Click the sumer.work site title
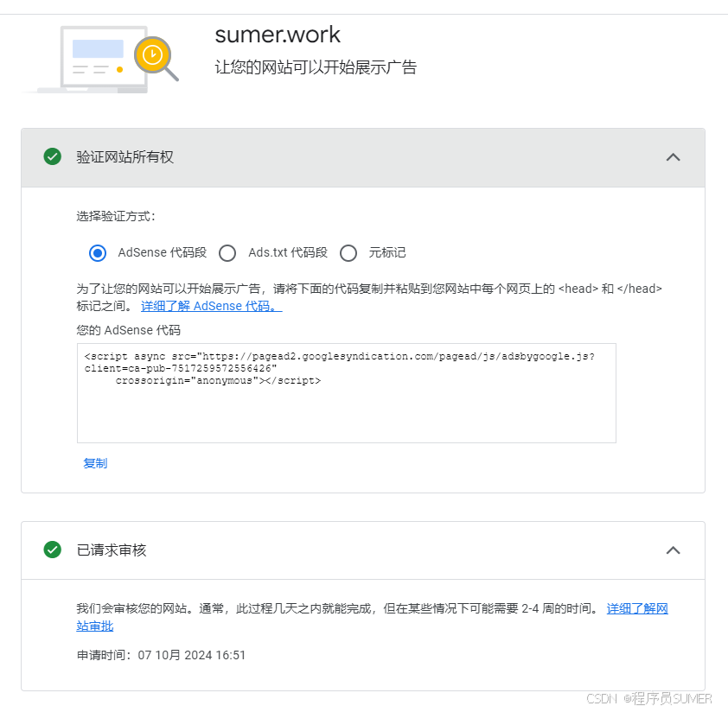Image resolution: width=728 pixels, height=712 pixels. point(278,35)
